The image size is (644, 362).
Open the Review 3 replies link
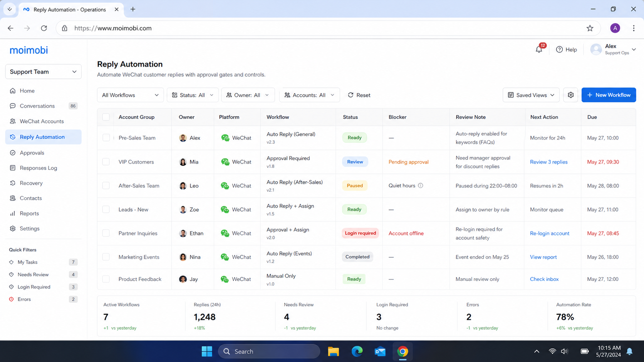click(x=548, y=162)
